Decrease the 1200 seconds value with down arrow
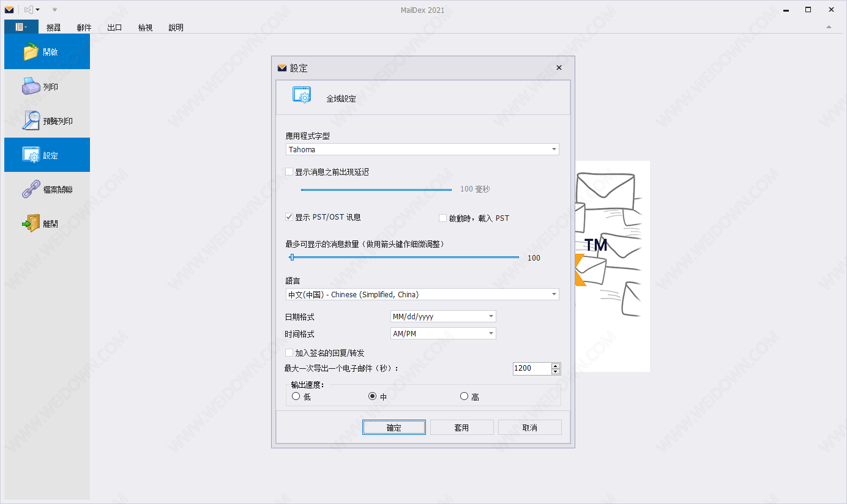The image size is (847, 504). tap(556, 371)
